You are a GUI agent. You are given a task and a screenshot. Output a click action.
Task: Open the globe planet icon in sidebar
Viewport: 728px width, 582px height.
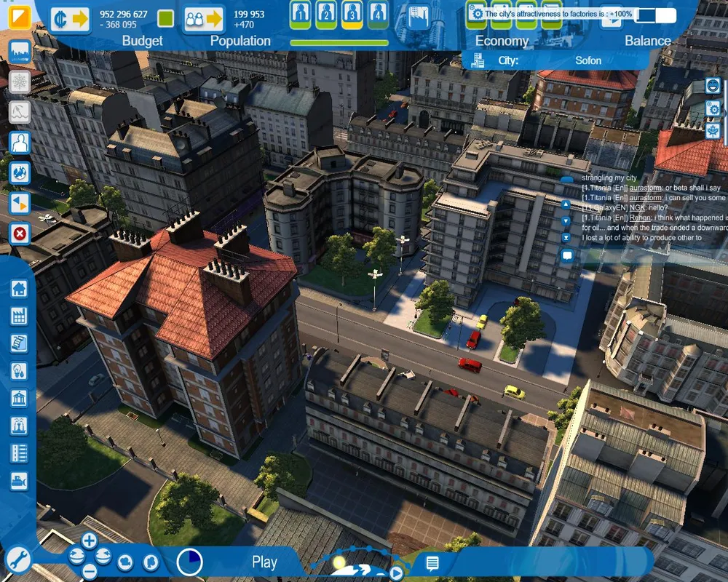pos(20,173)
